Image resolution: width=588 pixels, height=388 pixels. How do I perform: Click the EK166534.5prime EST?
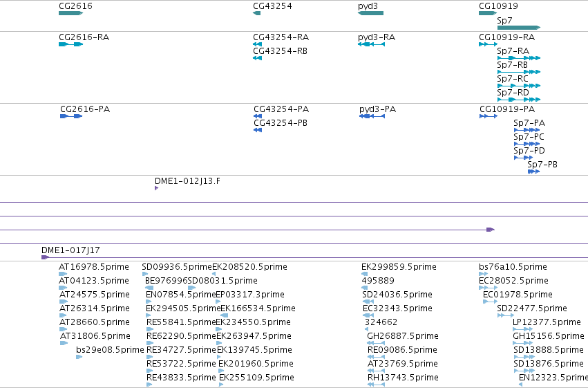tap(225, 315)
